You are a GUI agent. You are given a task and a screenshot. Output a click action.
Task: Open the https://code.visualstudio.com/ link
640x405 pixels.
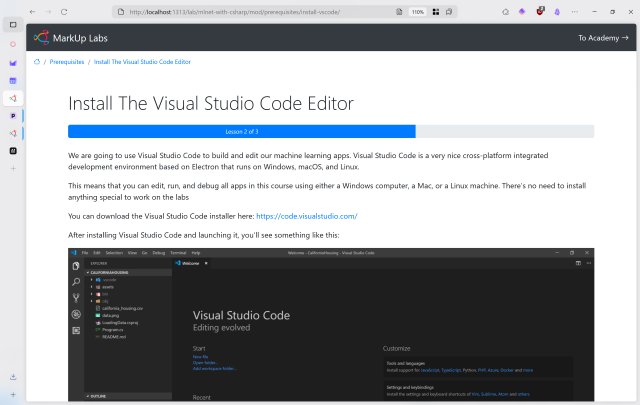point(307,216)
